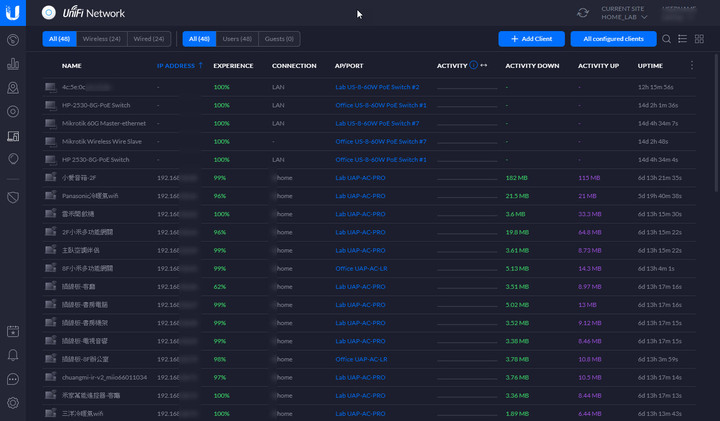Click the Add Client button
Viewport: 720px width, 421px height.
[531, 39]
